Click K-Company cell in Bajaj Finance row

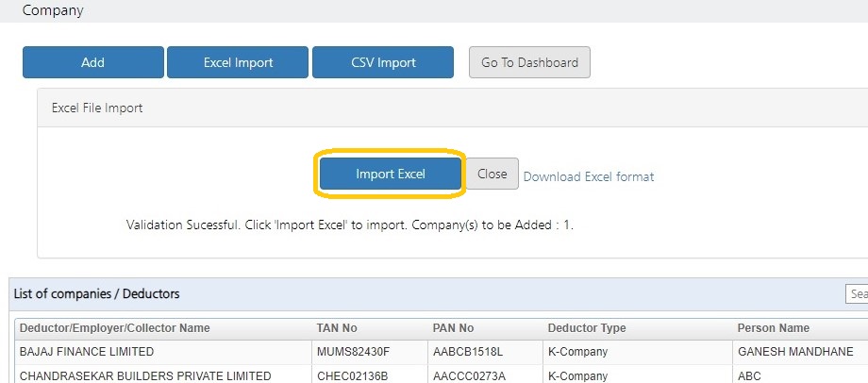click(x=577, y=352)
